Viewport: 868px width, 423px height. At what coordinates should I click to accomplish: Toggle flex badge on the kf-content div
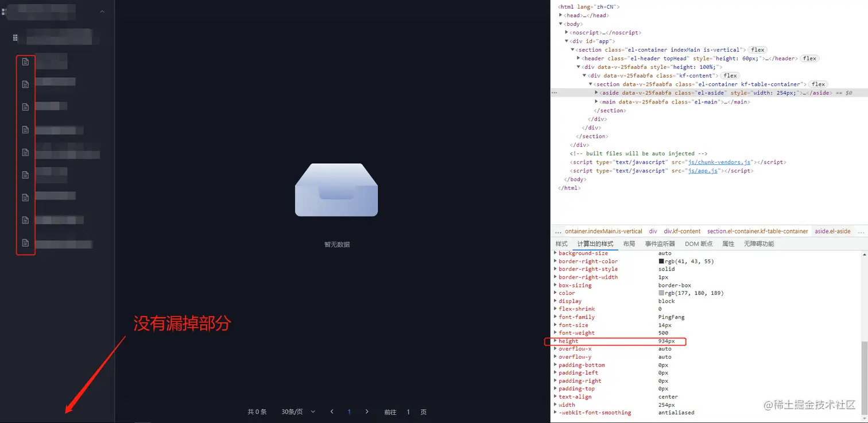pos(730,76)
